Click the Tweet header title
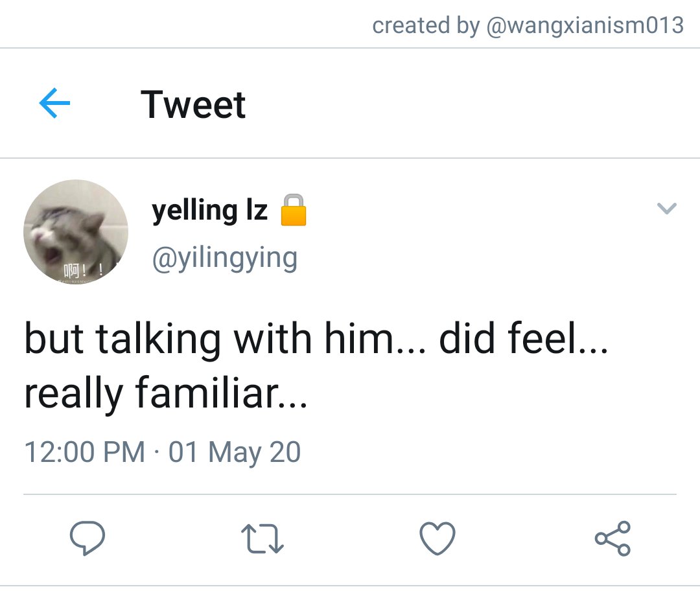The height and width of the screenshot is (598, 700). pos(193,104)
